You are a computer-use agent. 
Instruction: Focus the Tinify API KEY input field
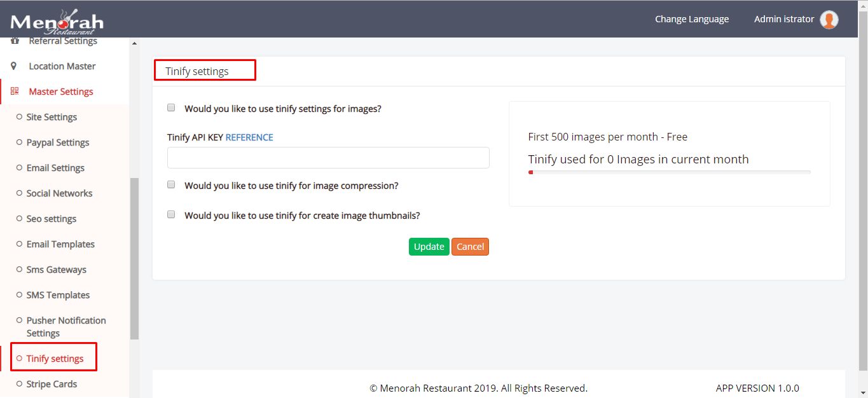tap(328, 158)
